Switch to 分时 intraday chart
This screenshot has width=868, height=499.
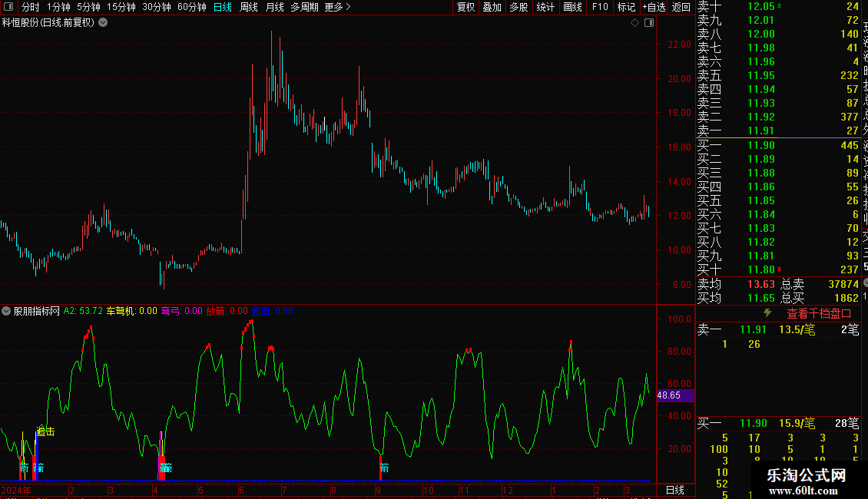point(31,7)
